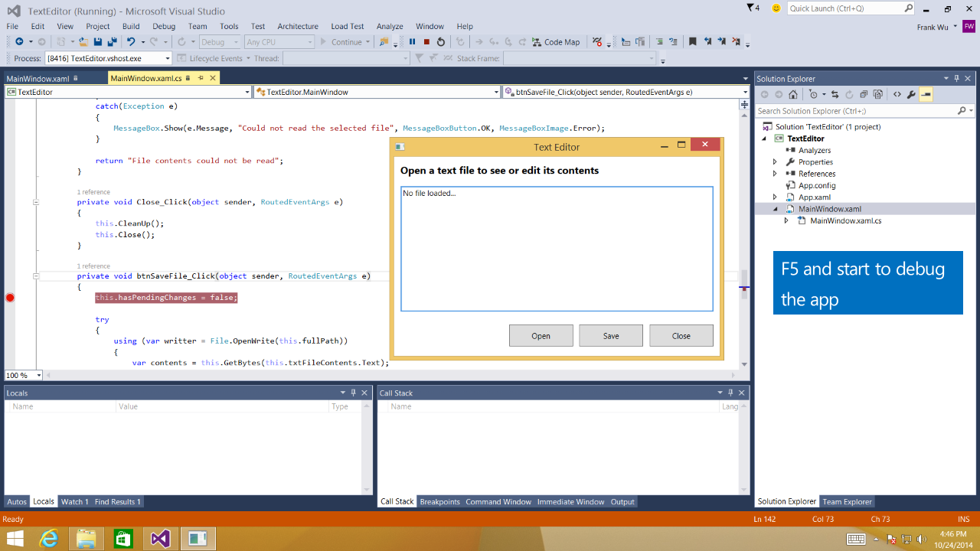Open the Lifecycle Events dropdown

pos(214,58)
